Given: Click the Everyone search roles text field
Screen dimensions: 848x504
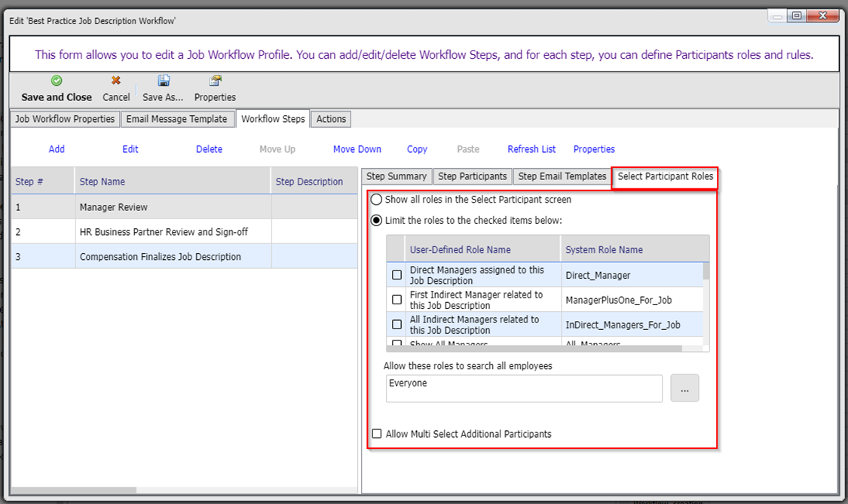Looking at the screenshot, I should click(523, 389).
